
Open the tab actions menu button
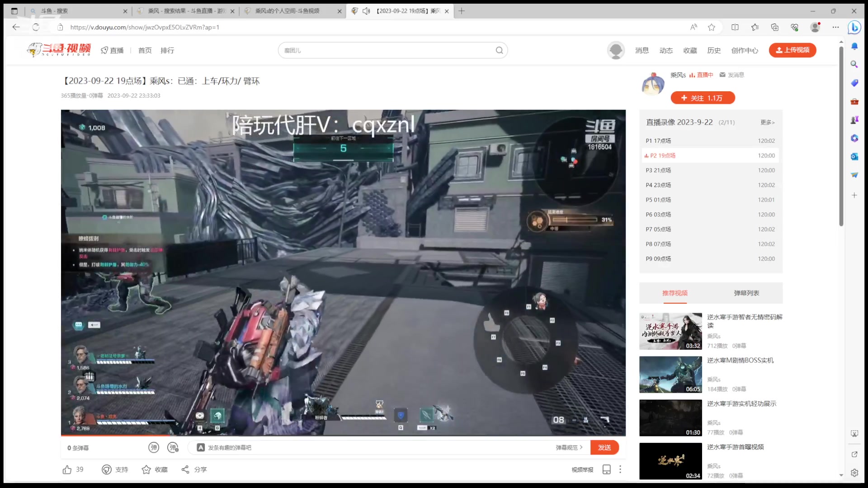[14, 11]
